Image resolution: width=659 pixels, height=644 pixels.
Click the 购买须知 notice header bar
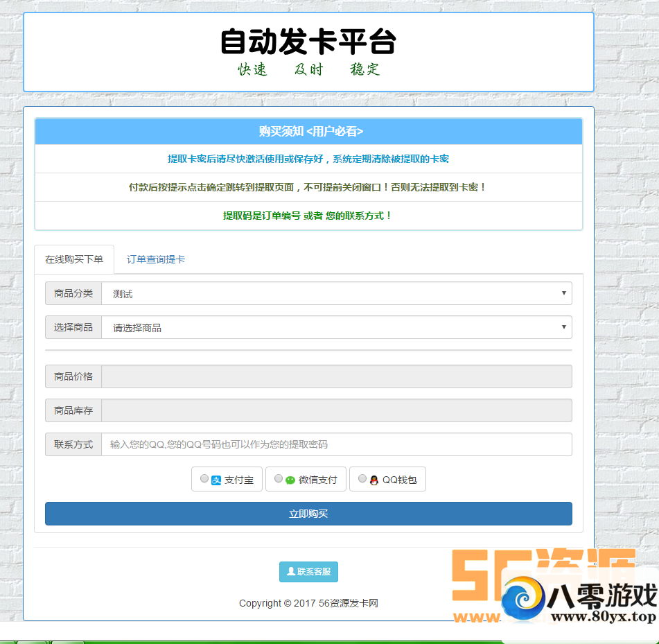tap(308, 131)
